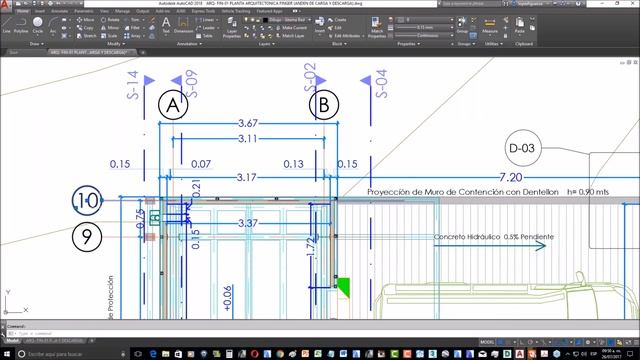This screenshot has height=360, width=640.
Task: Toggle MODEL space status button
Action: [x=487, y=342]
